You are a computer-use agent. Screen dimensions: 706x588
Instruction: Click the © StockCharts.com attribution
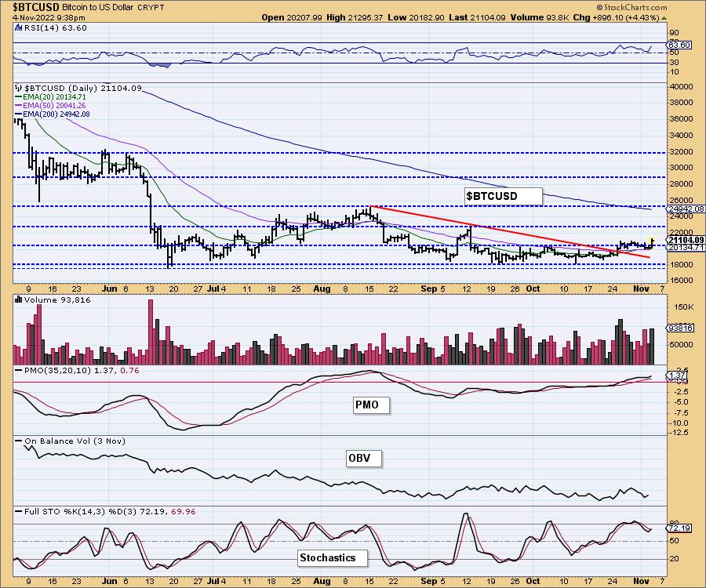(x=631, y=7)
